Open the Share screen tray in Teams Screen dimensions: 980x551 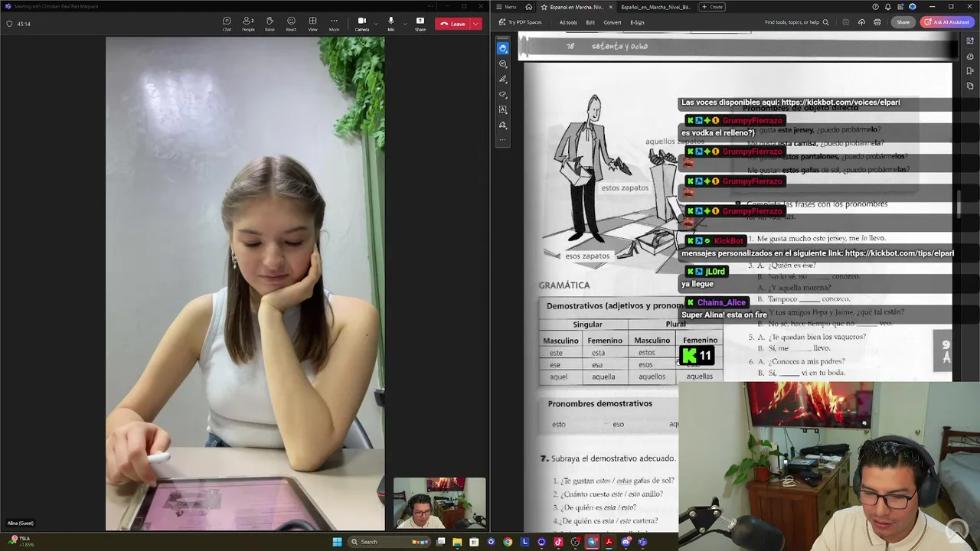click(x=420, y=24)
